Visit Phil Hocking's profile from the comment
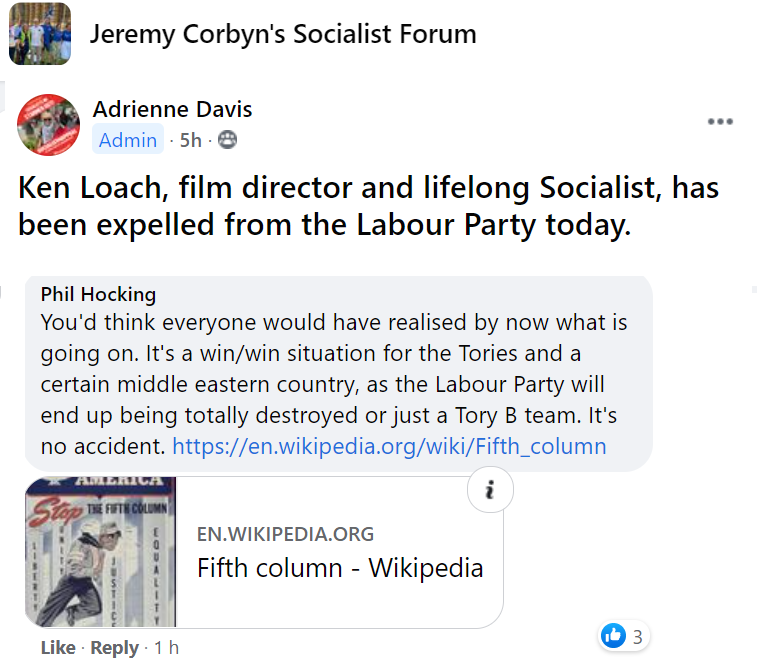The height and width of the screenshot is (671, 757). pos(98,294)
